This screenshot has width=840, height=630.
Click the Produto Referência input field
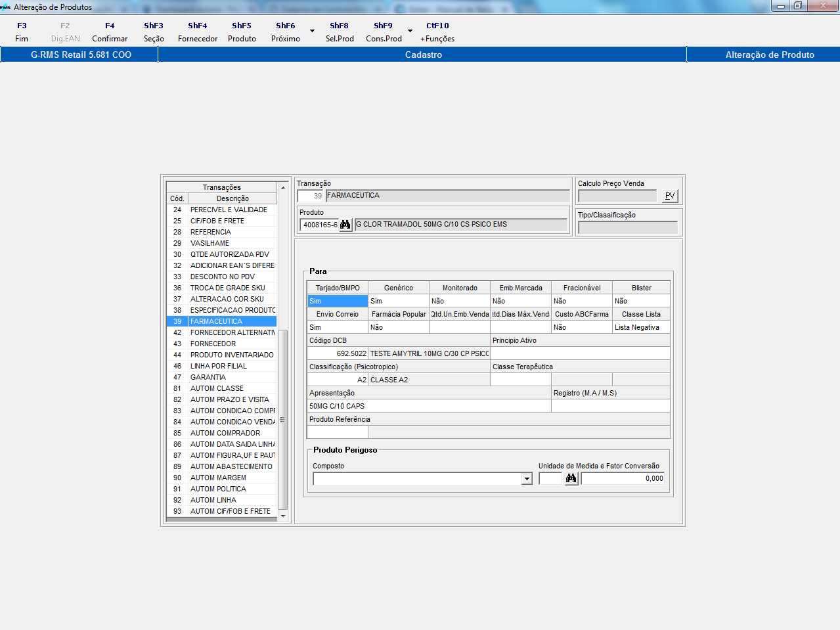(x=338, y=432)
